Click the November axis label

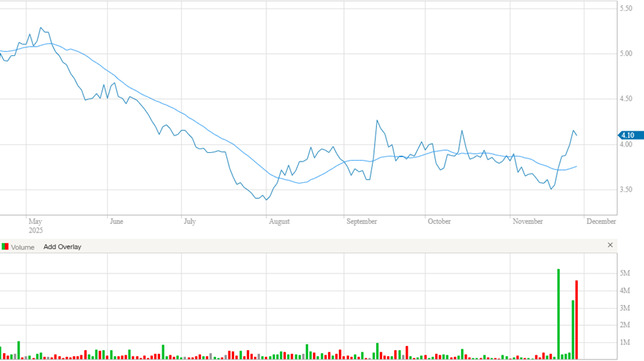[528, 221]
